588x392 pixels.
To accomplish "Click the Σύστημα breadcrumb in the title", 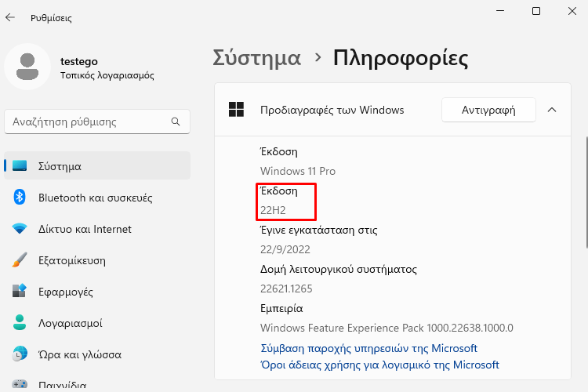I will [x=257, y=59].
